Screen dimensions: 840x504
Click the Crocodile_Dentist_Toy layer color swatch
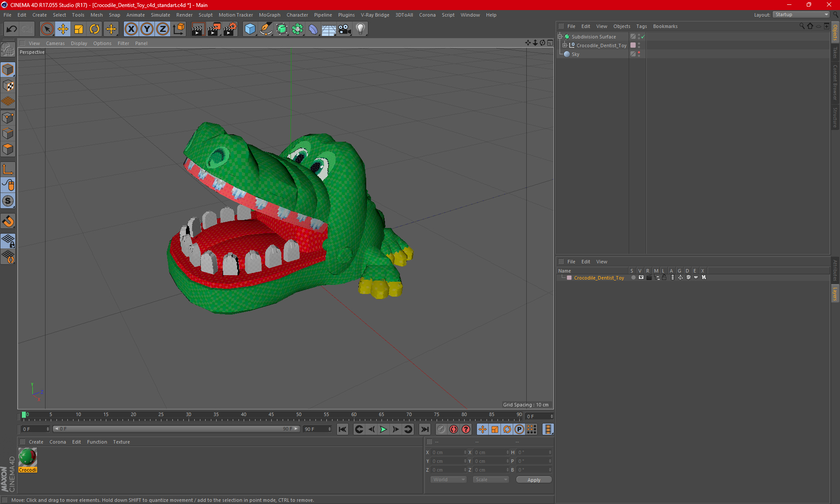(x=569, y=278)
